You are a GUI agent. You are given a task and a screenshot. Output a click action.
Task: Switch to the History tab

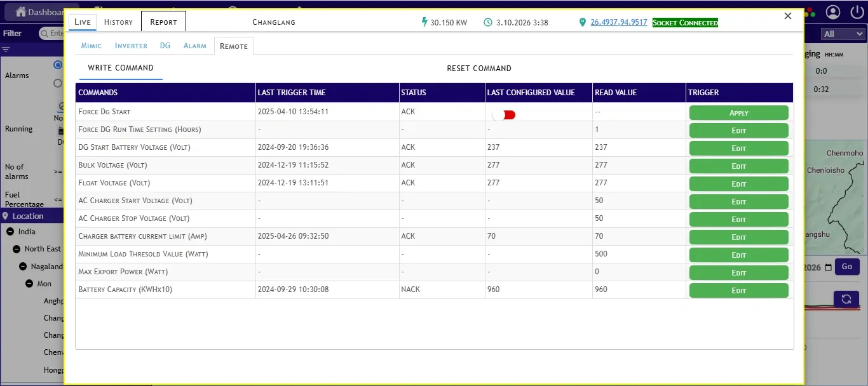click(118, 22)
